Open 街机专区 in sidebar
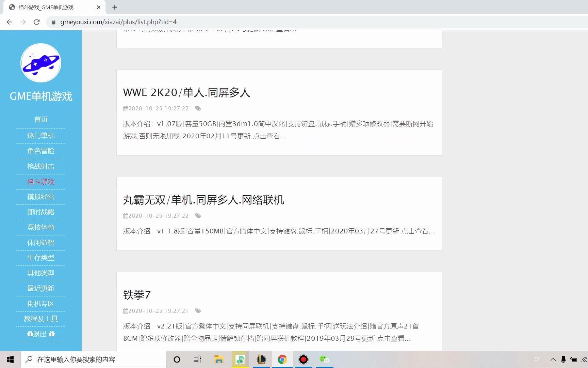Viewport: 588px width, 368px height. click(x=41, y=304)
